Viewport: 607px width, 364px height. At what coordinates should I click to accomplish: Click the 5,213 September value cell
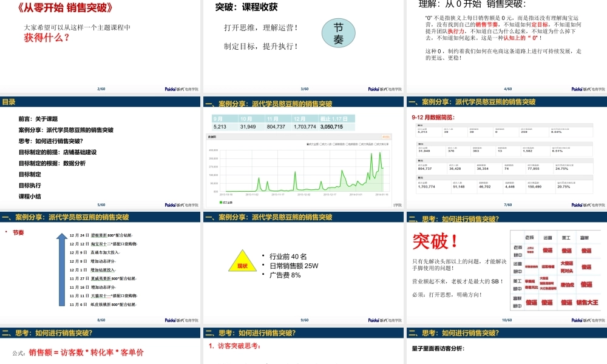pos(219,127)
